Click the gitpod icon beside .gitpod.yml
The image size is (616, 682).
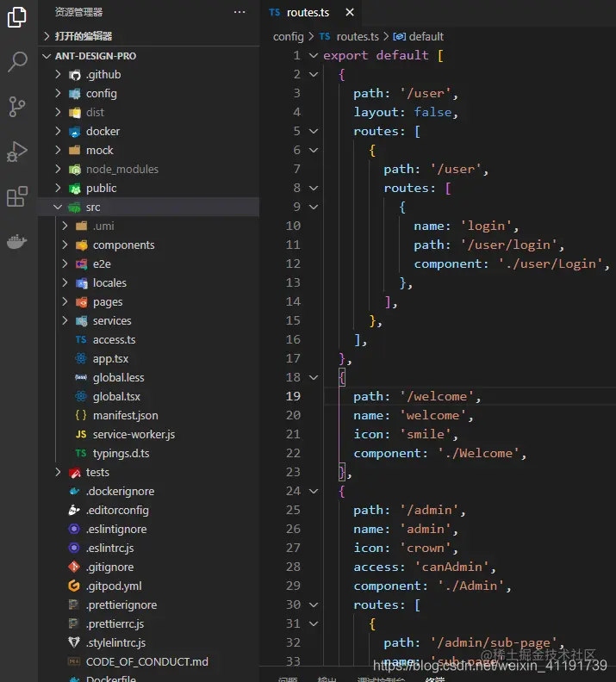click(74, 586)
